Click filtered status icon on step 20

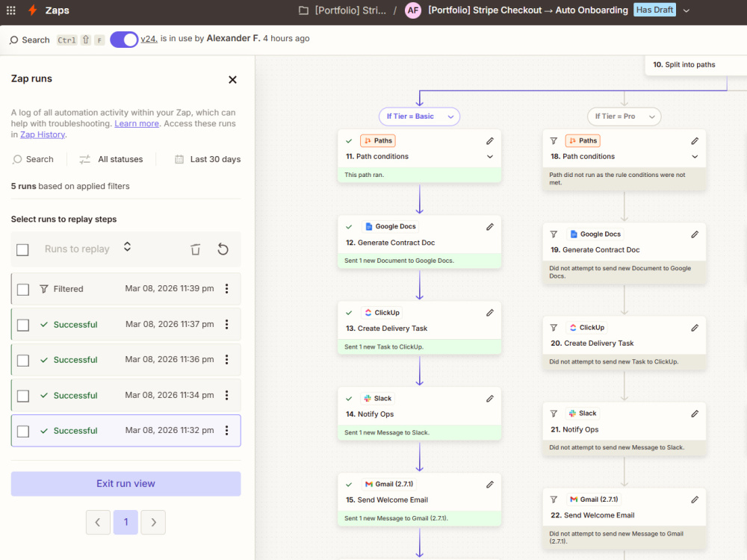tap(554, 328)
